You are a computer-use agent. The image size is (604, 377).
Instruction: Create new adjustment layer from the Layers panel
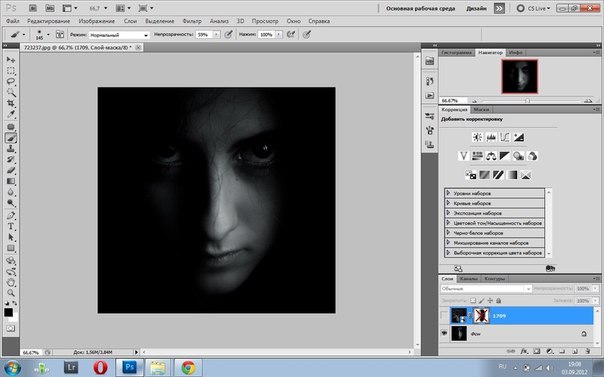(x=550, y=351)
